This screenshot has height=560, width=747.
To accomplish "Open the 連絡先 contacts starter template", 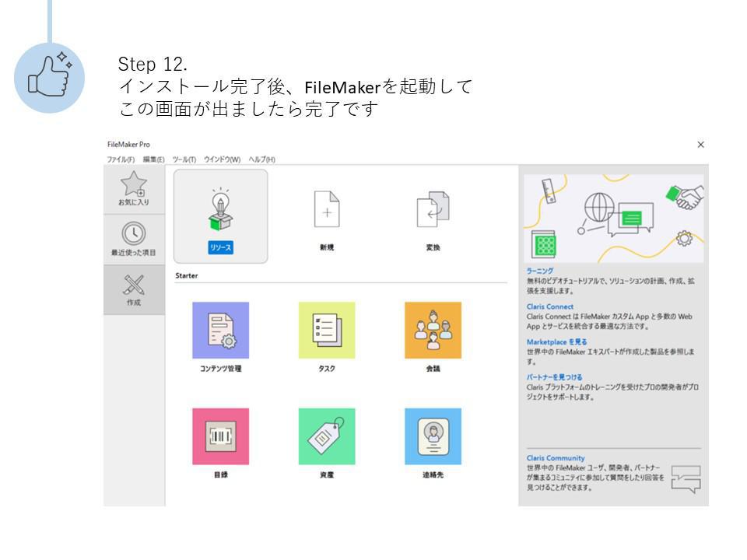I will 433,436.
